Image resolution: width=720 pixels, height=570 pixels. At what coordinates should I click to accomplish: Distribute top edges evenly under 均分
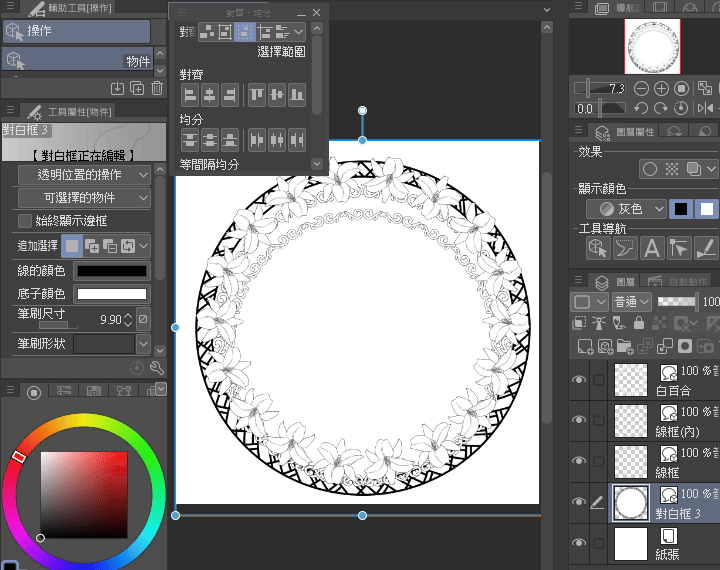[190, 140]
